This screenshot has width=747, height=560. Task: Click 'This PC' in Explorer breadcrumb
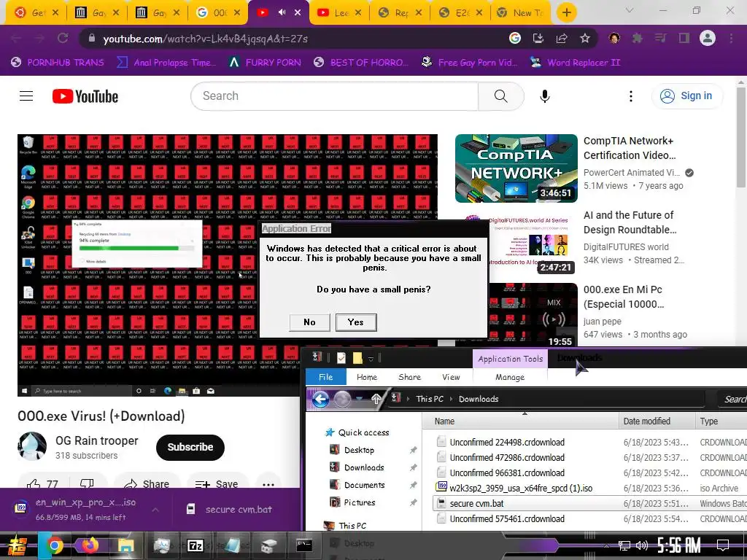coord(430,399)
